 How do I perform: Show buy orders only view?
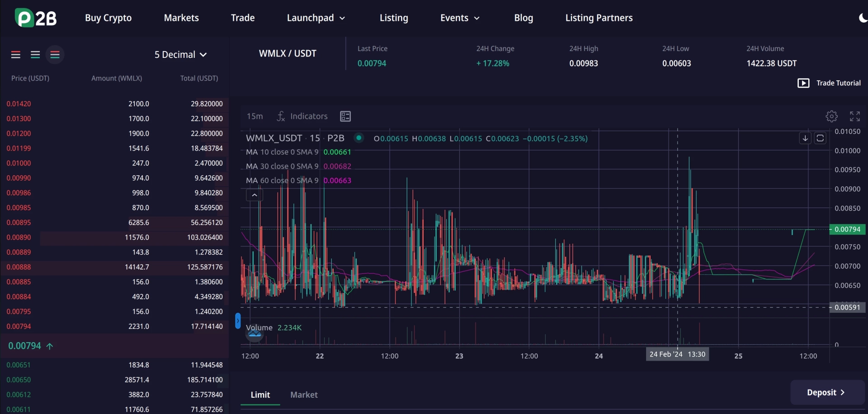click(x=35, y=55)
